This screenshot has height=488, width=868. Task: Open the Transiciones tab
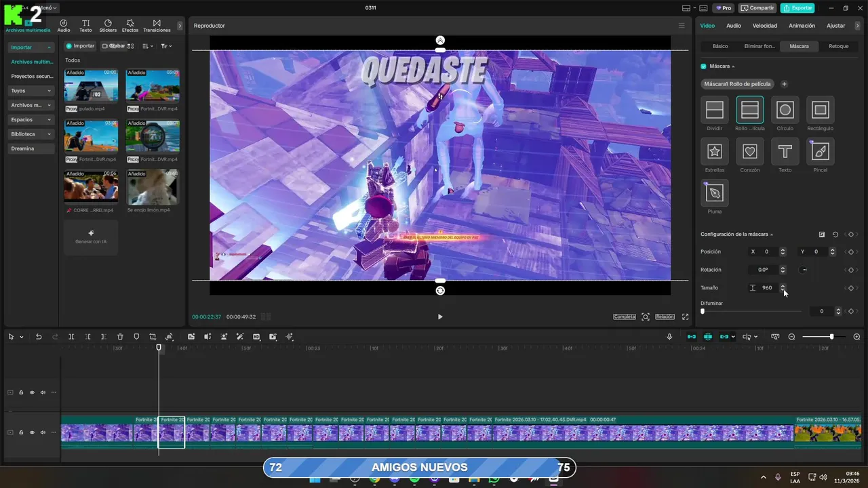click(x=157, y=26)
